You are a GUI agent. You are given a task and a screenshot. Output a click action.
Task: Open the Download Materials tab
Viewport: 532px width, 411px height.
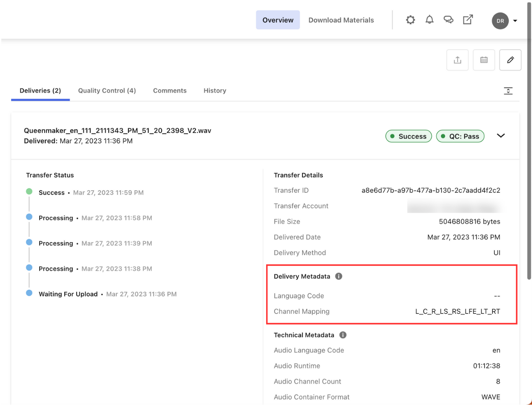tap(341, 20)
